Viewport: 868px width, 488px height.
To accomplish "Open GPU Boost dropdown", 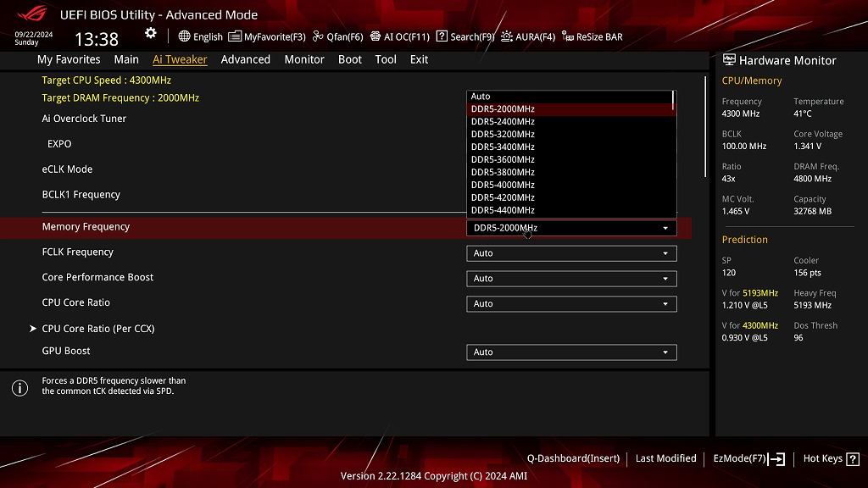I will click(571, 352).
